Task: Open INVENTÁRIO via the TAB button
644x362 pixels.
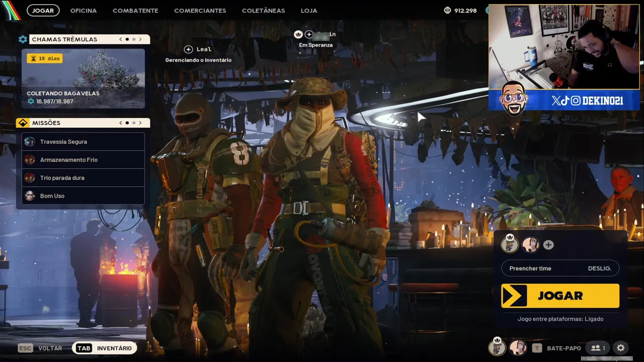Action: click(104, 348)
